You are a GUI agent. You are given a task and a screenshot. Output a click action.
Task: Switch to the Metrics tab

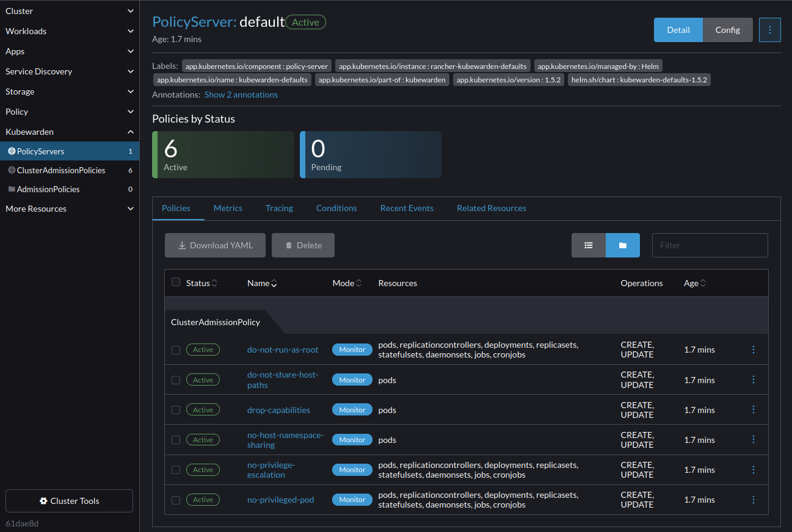228,208
